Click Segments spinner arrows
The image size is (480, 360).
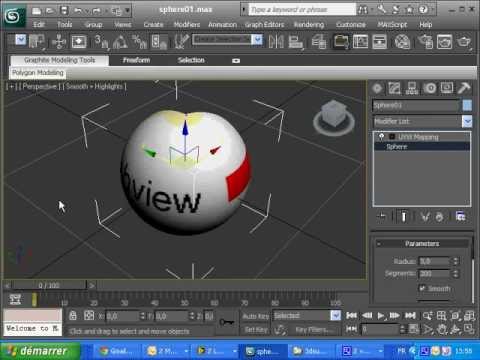tap(455, 274)
